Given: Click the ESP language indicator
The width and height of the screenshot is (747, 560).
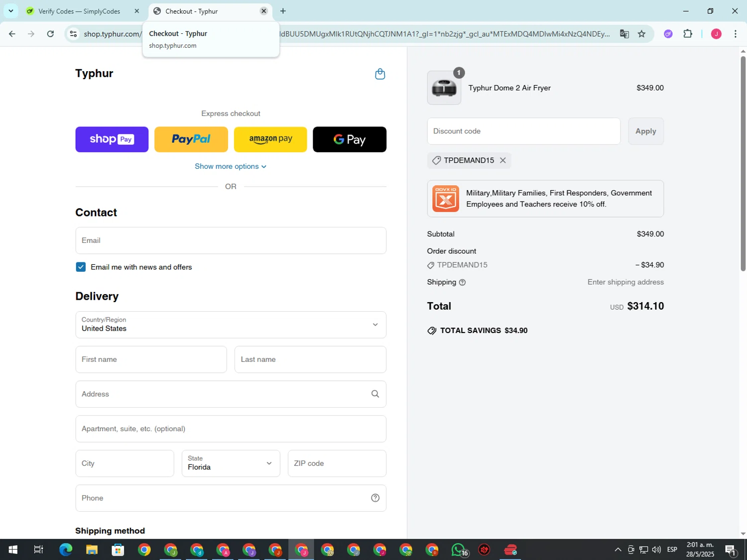Looking at the screenshot, I should click(672, 550).
